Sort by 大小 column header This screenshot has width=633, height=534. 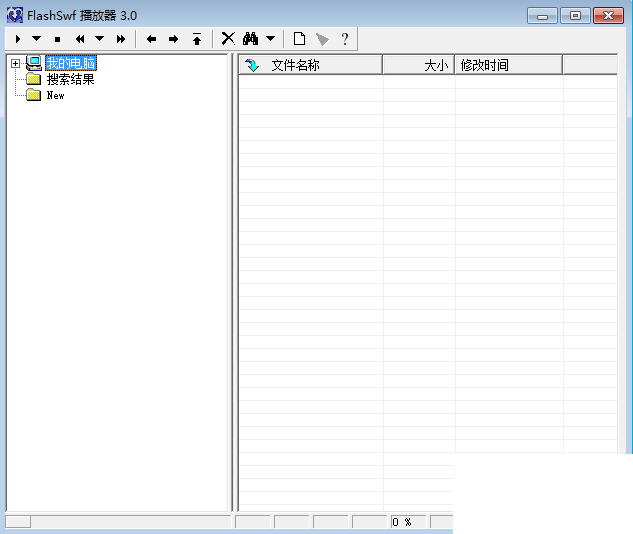tap(419, 65)
